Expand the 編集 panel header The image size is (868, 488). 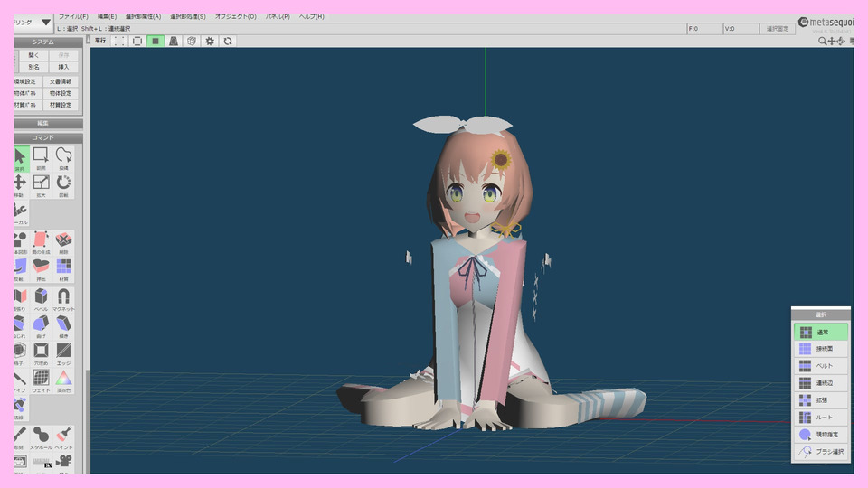(x=42, y=123)
